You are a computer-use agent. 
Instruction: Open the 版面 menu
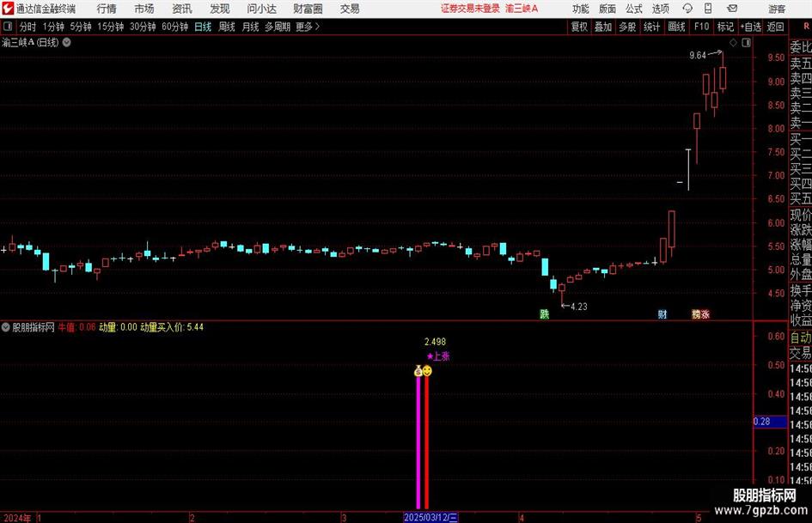607,9
